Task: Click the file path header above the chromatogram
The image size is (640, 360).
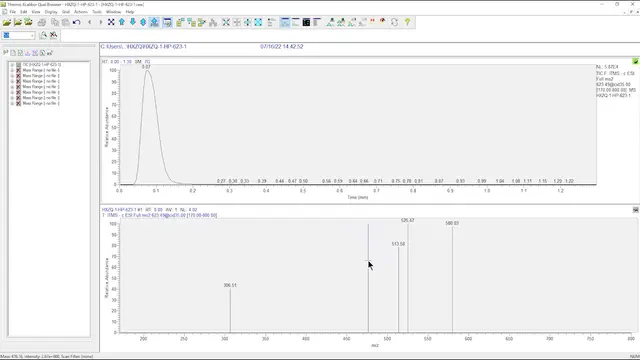Action: (144, 47)
